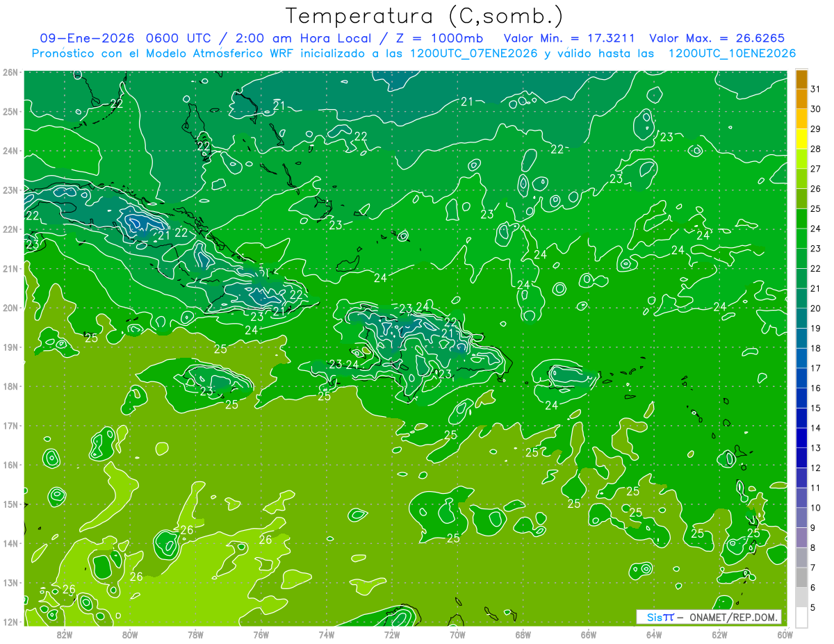Click the '14N' latitude axis label

point(10,543)
